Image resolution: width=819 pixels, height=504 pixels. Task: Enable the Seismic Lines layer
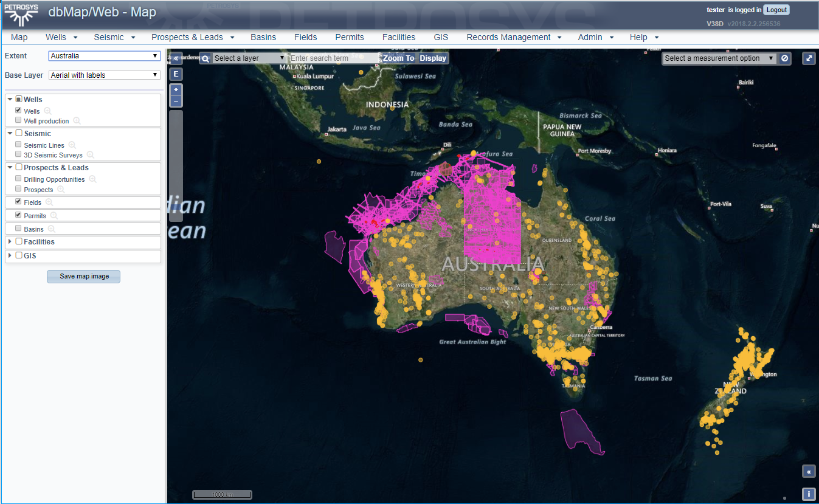[18, 145]
